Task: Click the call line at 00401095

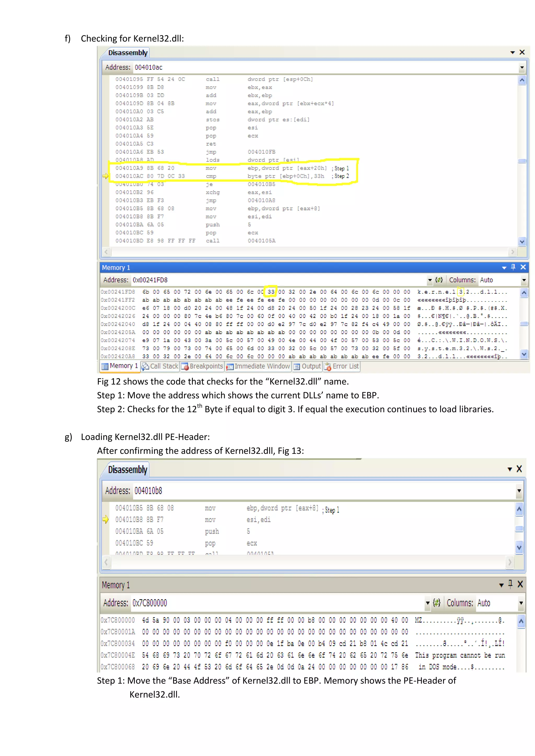Action: pos(214,79)
